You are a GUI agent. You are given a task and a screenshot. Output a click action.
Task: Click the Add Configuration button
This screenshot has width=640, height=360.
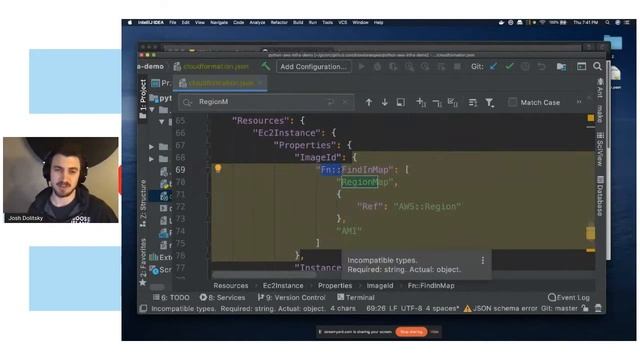tap(313, 67)
